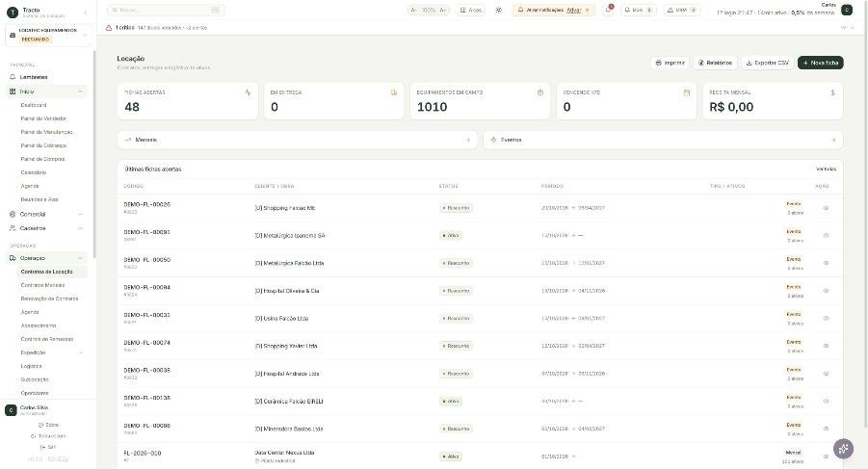Open Renovação de Contratos

[49, 299]
